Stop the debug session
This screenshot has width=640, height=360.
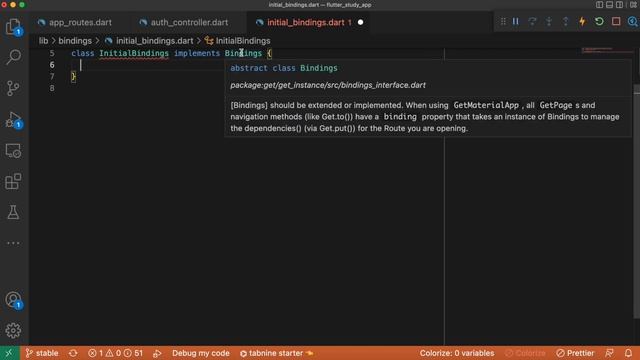616,22
